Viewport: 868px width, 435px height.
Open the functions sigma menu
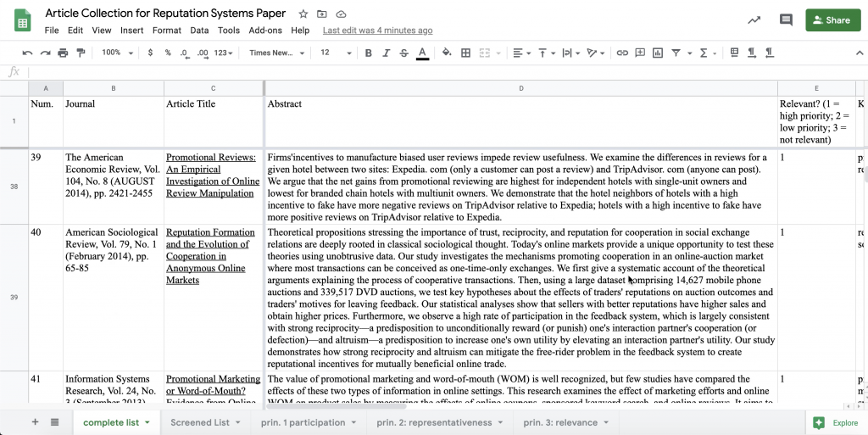pos(707,53)
